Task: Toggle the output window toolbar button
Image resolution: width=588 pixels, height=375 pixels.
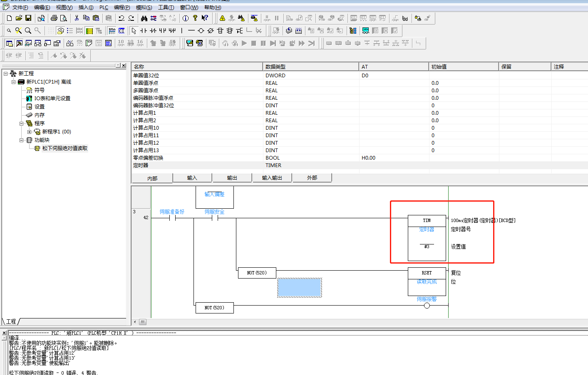Action: pyautogui.click(x=19, y=43)
